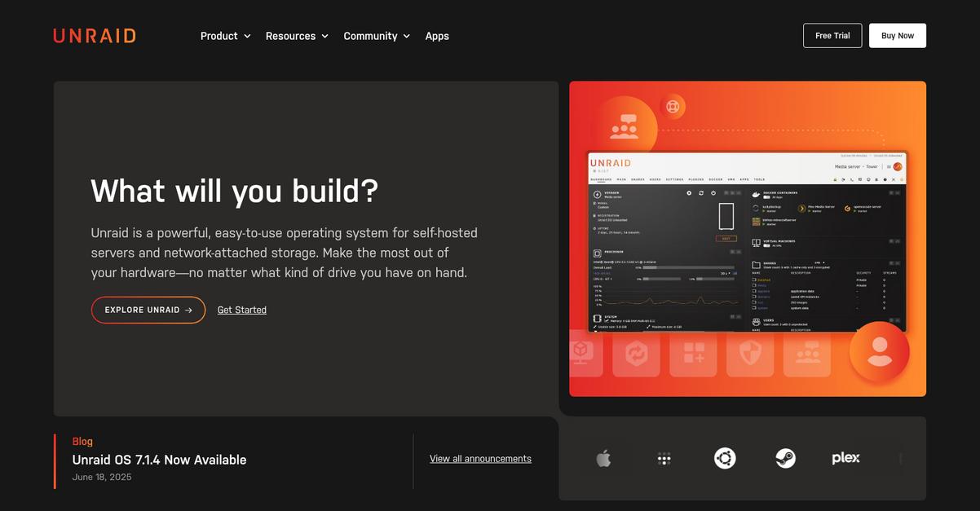Click the lifebuoy support icon in hero
The image size is (980, 511).
pyautogui.click(x=673, y=107)
